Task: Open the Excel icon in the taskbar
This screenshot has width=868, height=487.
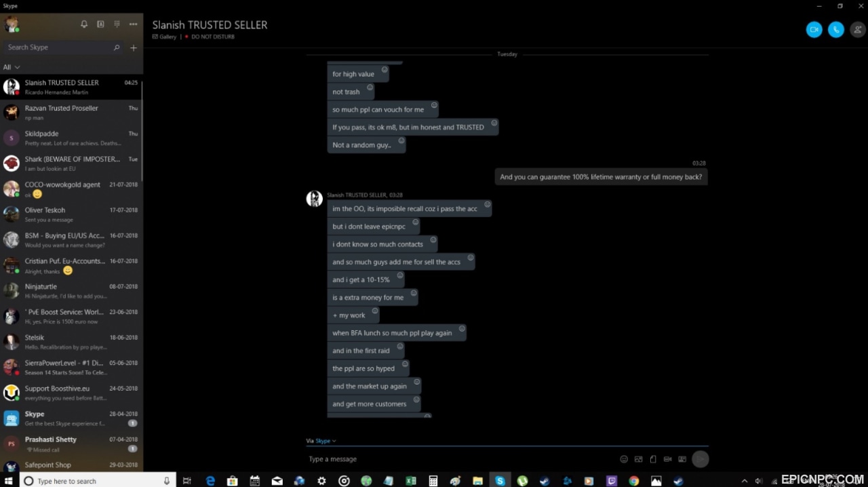Action: [411, 481]
